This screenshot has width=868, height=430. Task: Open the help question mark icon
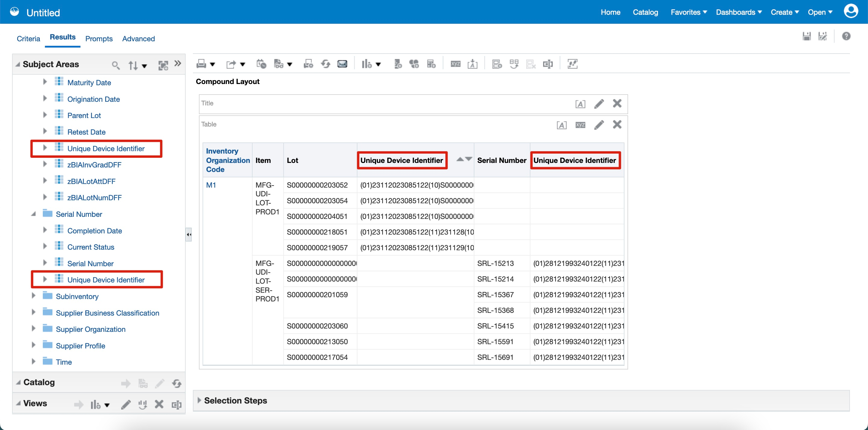[x=846, y=36]
